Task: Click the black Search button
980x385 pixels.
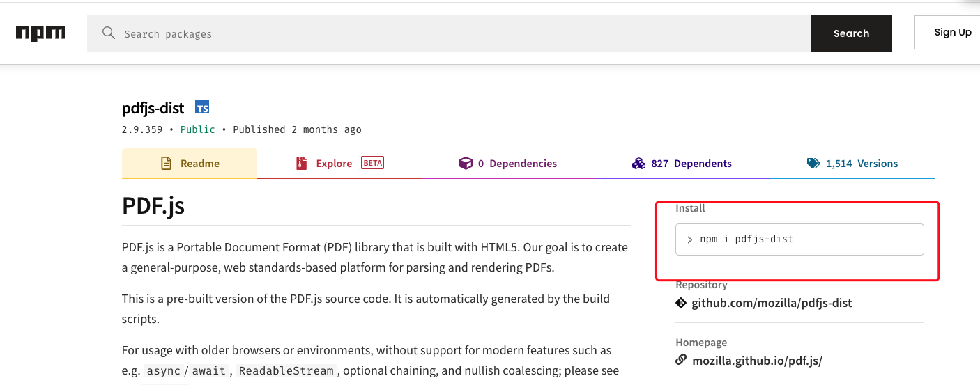Action: (852, 33)
